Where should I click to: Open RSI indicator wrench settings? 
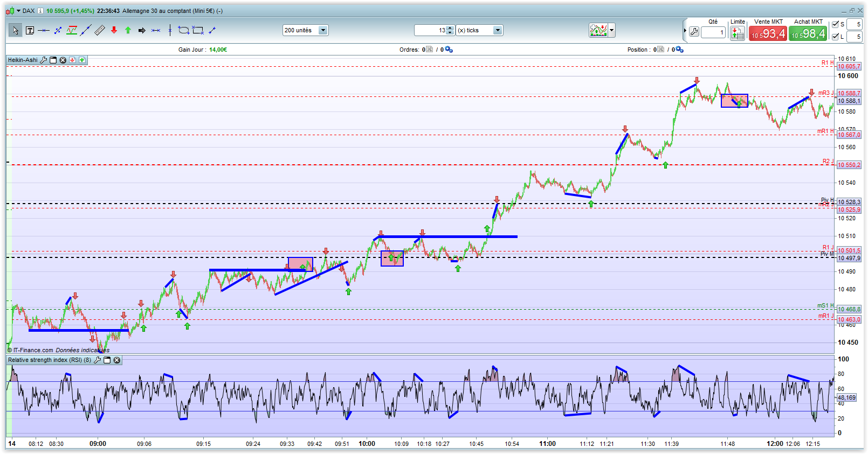tap(98, 360)
